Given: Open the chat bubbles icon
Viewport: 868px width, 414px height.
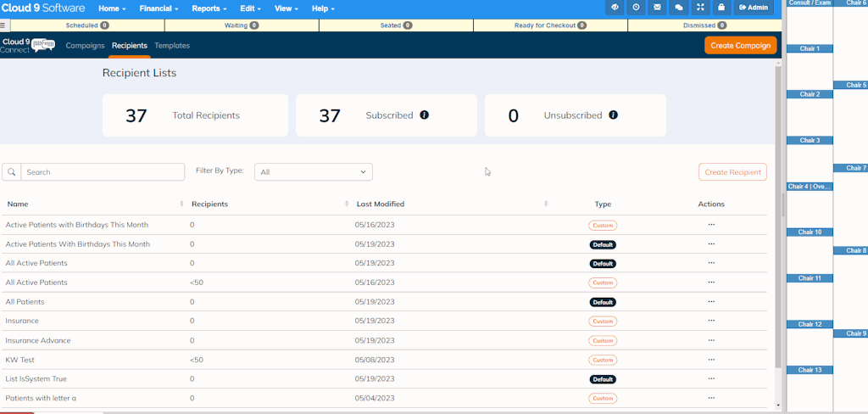Looking at the screenshot, I should tap(678, 8).
